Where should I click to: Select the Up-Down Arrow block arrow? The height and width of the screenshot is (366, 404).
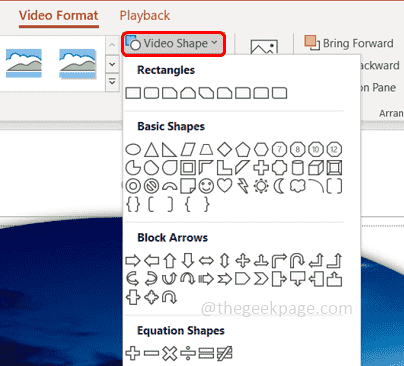tap(225, 261)
